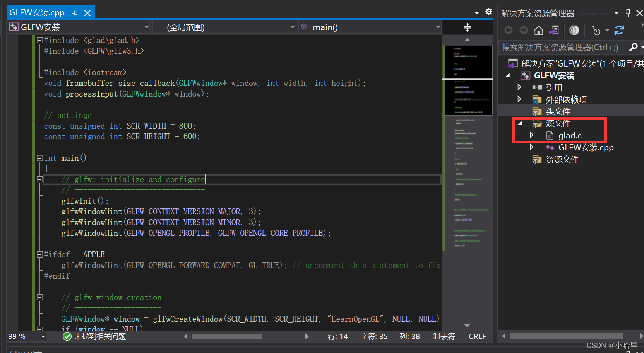Click the horizontal scrollbar thumb in editor
This screenshot has height=353, width=644.
(x=226, y=336)
